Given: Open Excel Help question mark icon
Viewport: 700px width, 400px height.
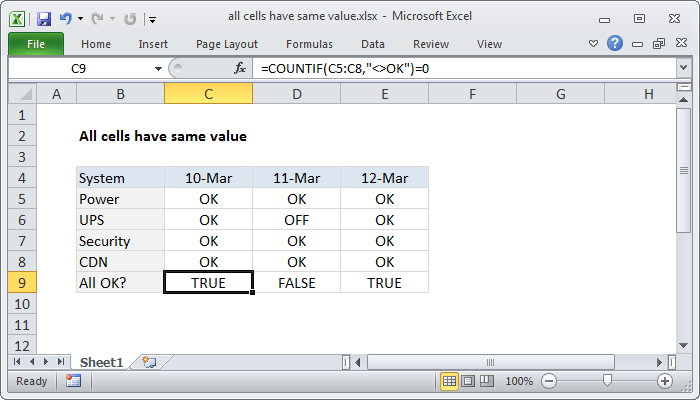Looking at the screenshot, I should [615, 43].
